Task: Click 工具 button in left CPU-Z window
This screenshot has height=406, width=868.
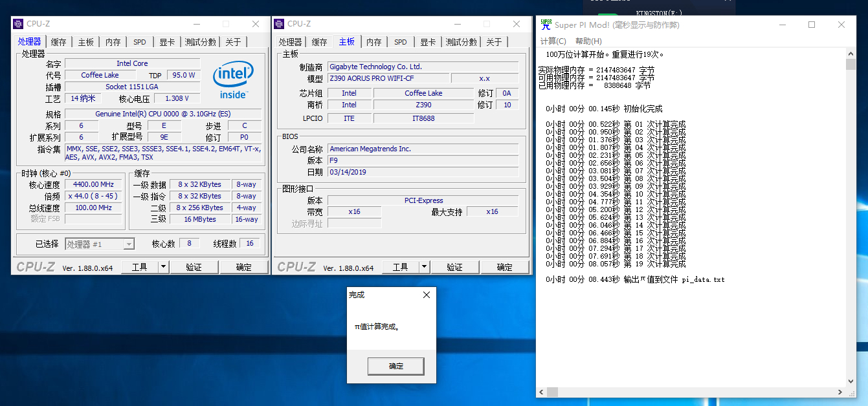Action: point(139,267)
